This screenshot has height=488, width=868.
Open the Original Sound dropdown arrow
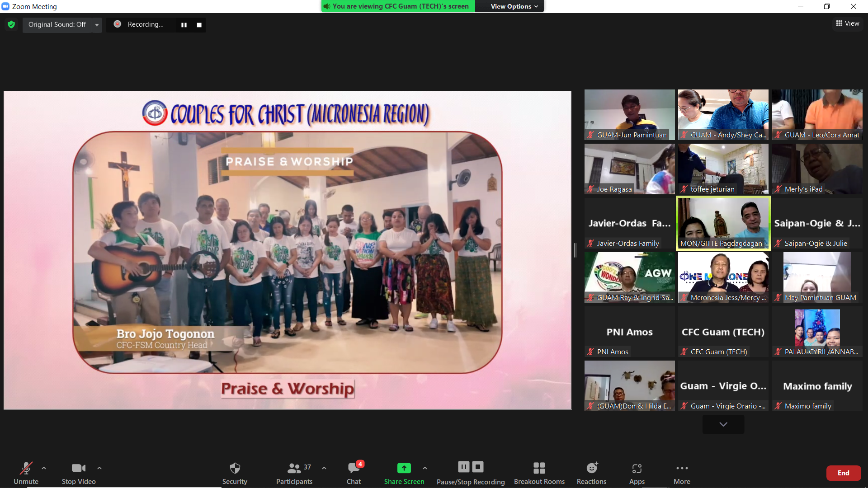pyautogui.click(x=97, y=25)
